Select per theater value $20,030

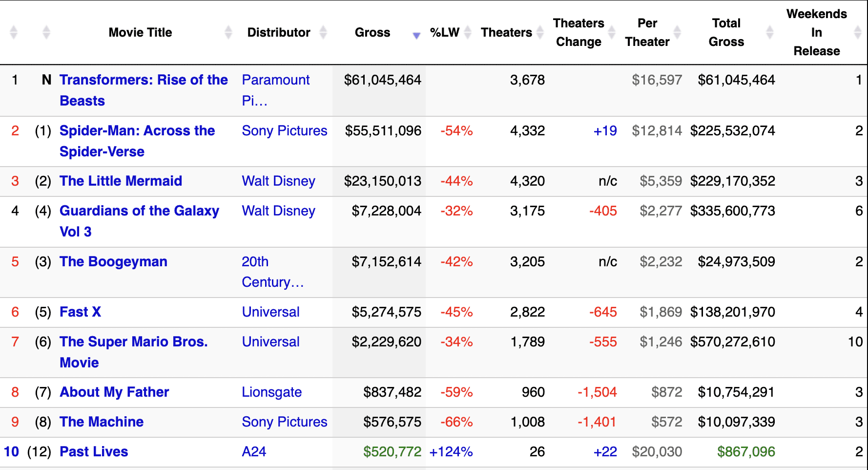click(x=657, y=452)
